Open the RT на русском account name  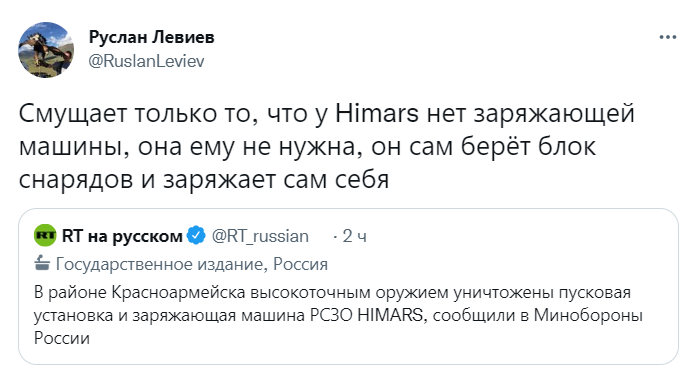(x=122, y=236)
